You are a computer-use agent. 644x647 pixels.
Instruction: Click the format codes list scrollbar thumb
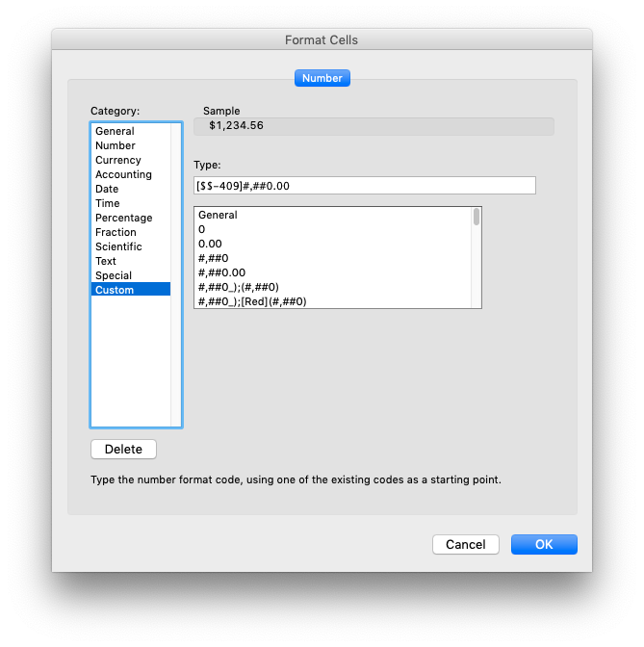coord(477,217)
